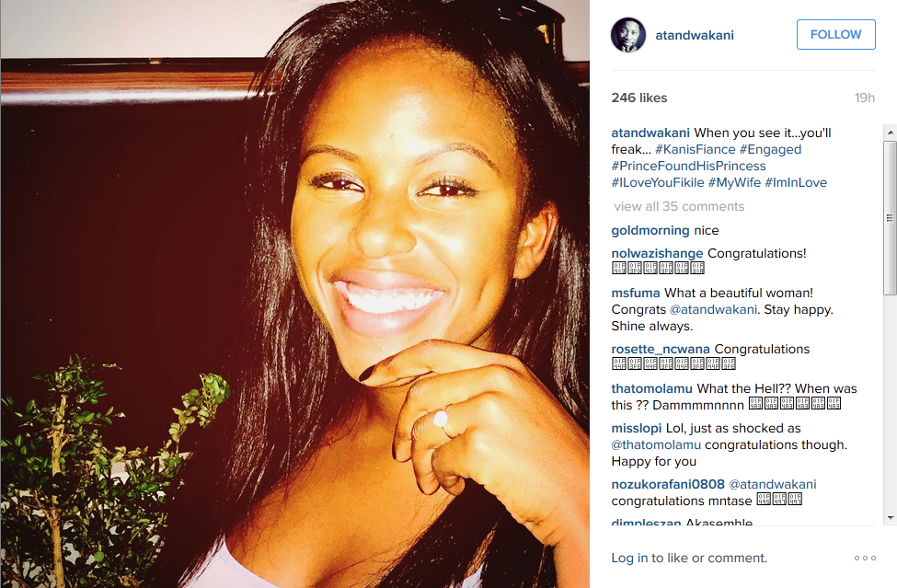Screen dimensions: 897x588
Task: Open the three-dot more options menu
Action: click(865, 558)
